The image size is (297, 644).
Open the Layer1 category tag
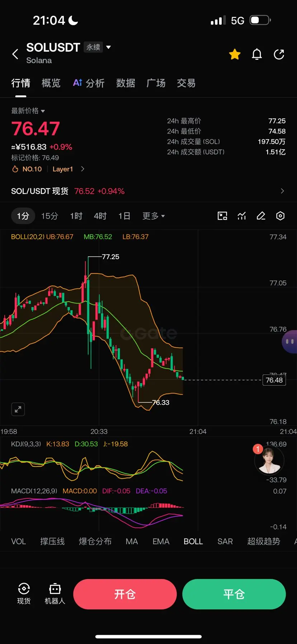[x=62, y=169]
